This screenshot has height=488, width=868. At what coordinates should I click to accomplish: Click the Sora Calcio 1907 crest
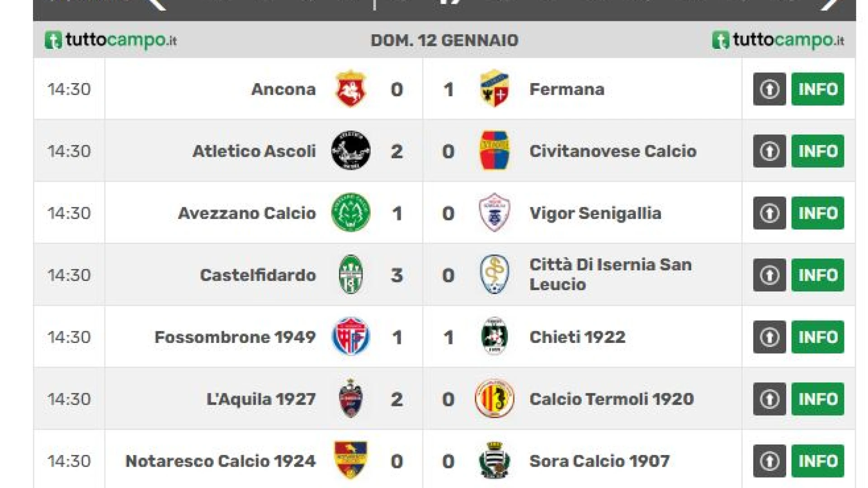tap(494, 460)
